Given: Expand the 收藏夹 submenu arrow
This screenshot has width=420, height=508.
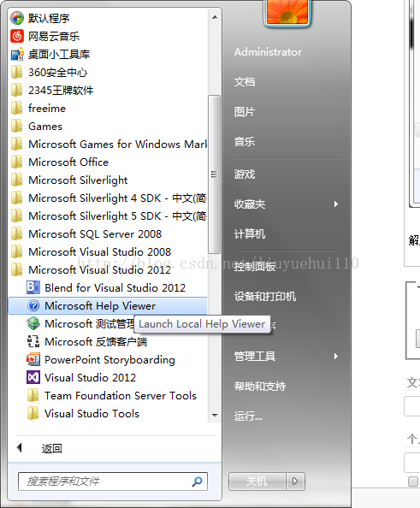Looking at the screenshot, I should point(335,204).
